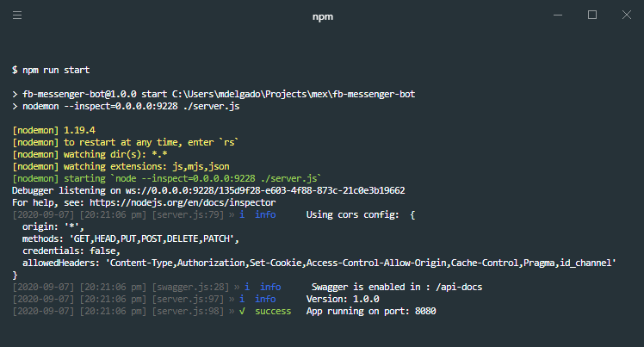Click the nodemon 1.19.4 version line
Image resolution: width=644 pixels, height=347 pixels.
click(53, 130)
